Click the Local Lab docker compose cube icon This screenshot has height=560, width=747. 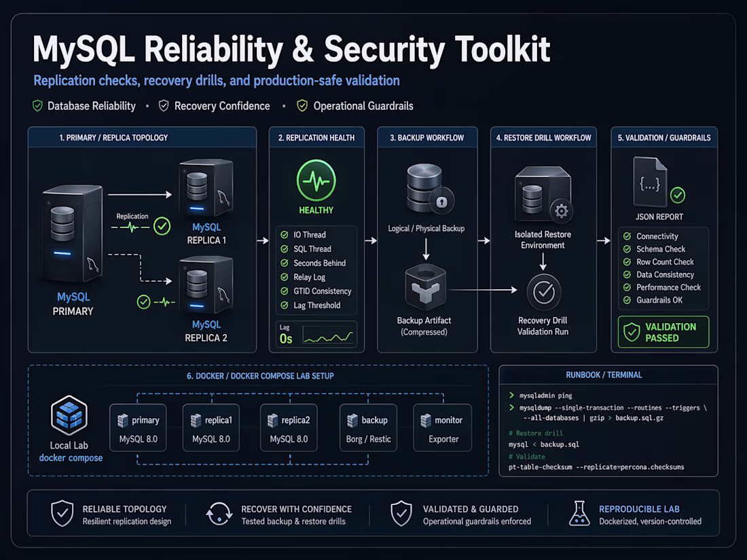69,415
